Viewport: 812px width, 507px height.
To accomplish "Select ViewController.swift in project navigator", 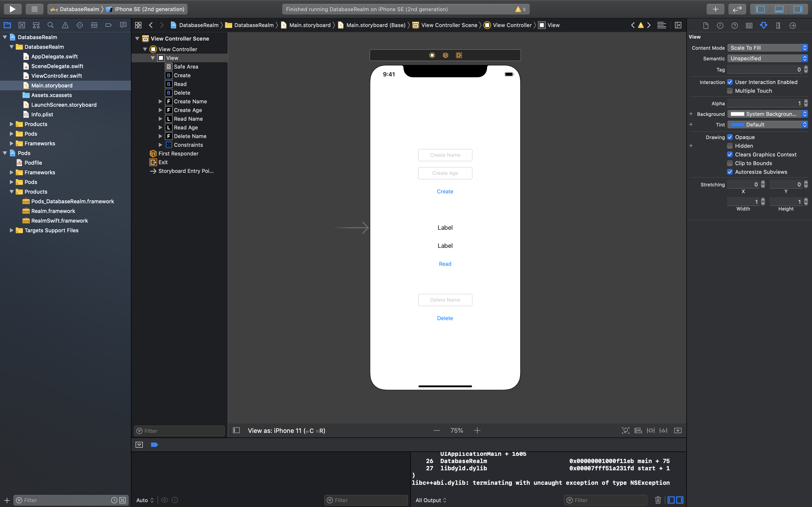I will [x=56, y=76].
